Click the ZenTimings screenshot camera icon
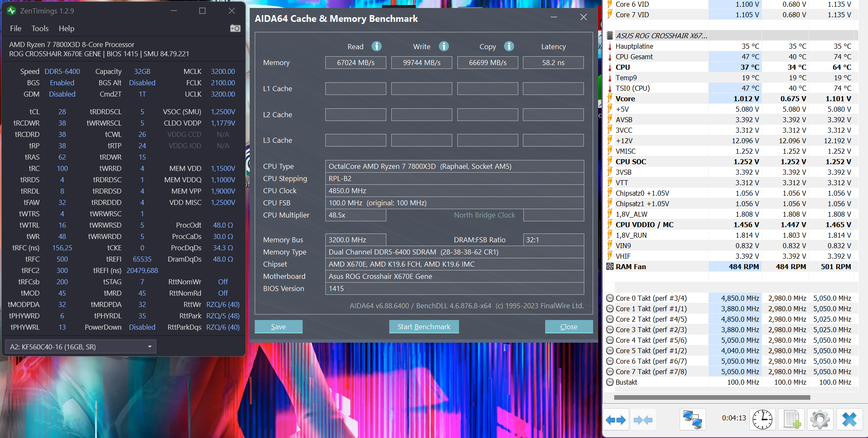The image size is (868, 438). [x=235, y=28]
